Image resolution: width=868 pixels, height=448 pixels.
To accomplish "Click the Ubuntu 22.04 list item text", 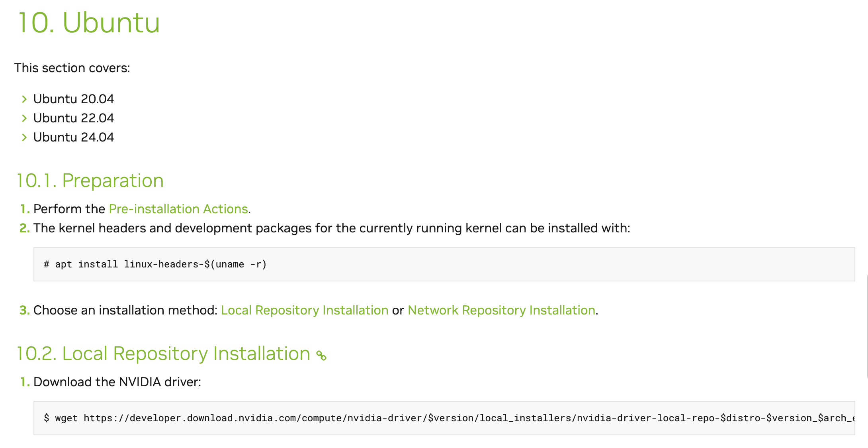I will [x=74, y=118].
